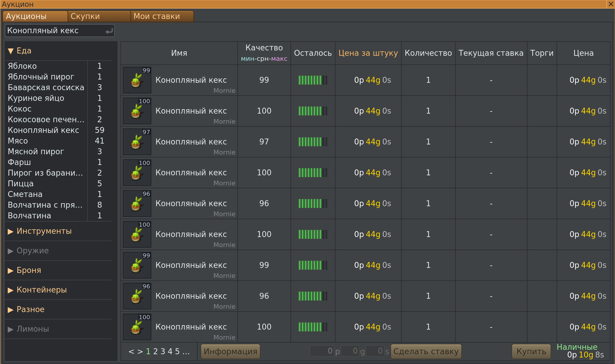Click the previous page arrow in pagination

click(x=131, y=352)
